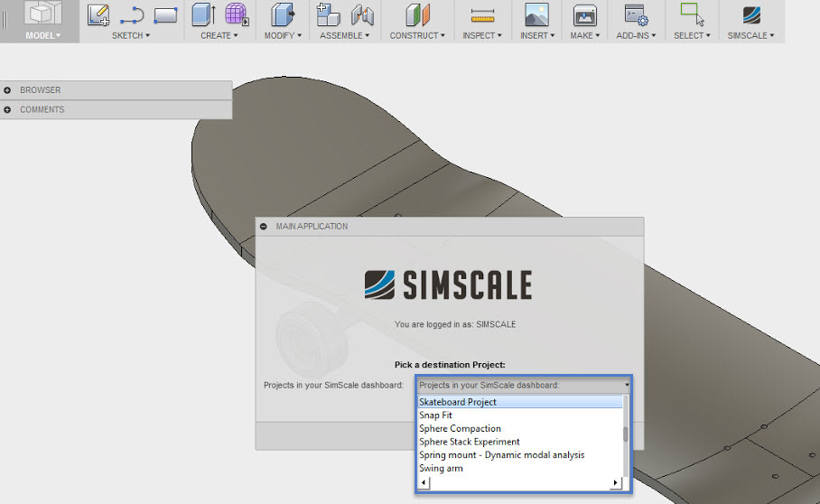Select the Press Pull modify icon
820x504 pixels.
pos(283,14)
